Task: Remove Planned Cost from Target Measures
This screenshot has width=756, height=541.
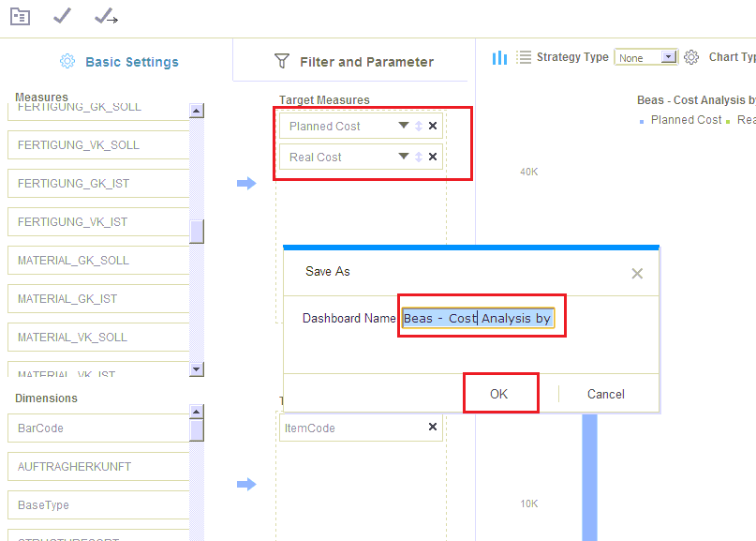Action: (x=433, y=127)
